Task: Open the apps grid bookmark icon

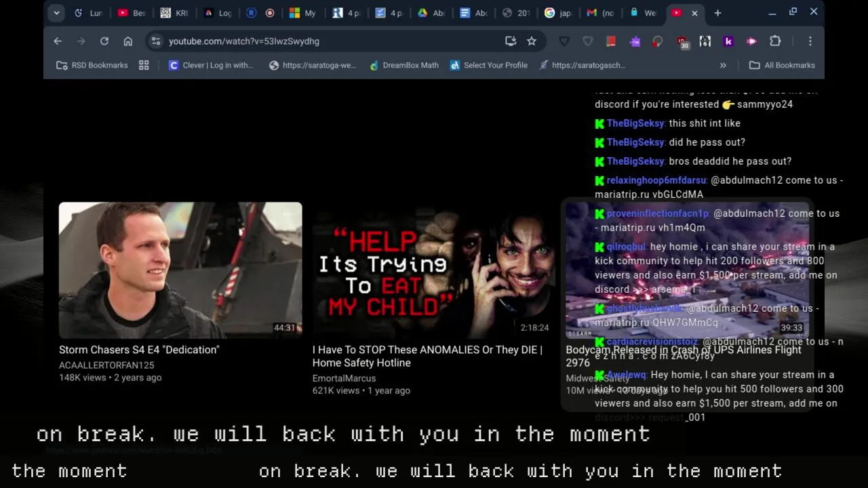Action: pyautogui.click(x=144, y=65)
